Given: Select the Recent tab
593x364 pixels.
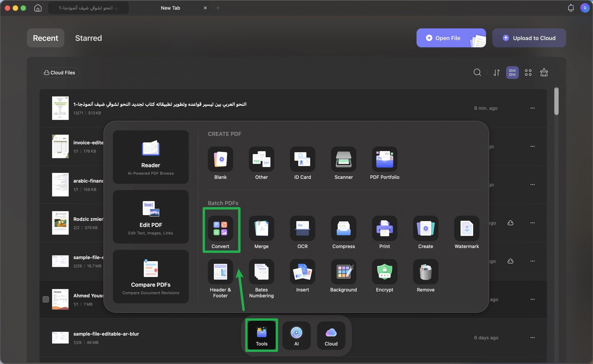Looking at the screenshot, I should (x=46, y=38).
